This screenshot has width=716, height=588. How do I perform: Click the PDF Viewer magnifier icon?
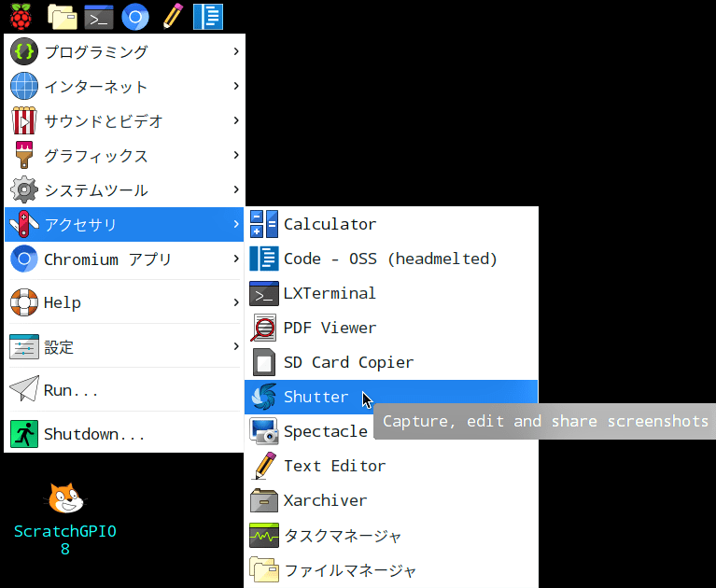click(x=263, y=328)
